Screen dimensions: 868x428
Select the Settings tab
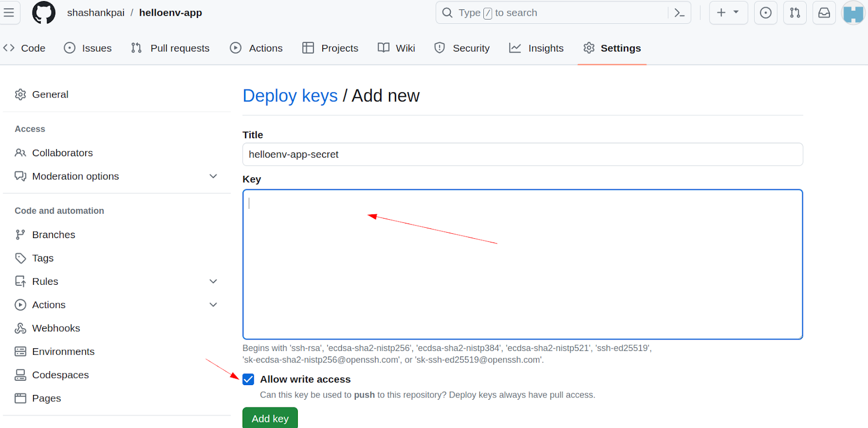[x=612, y=48]
